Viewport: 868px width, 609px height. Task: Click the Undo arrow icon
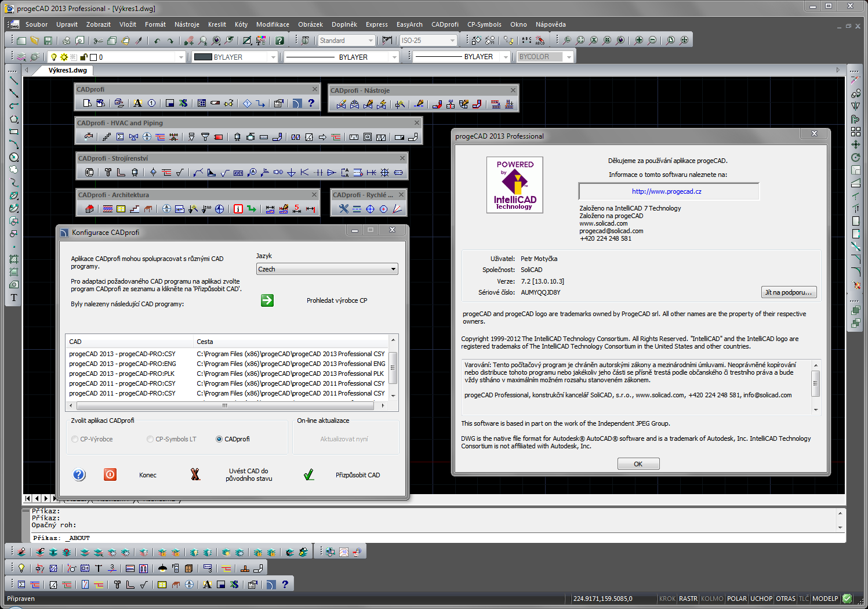pos(157,41)
